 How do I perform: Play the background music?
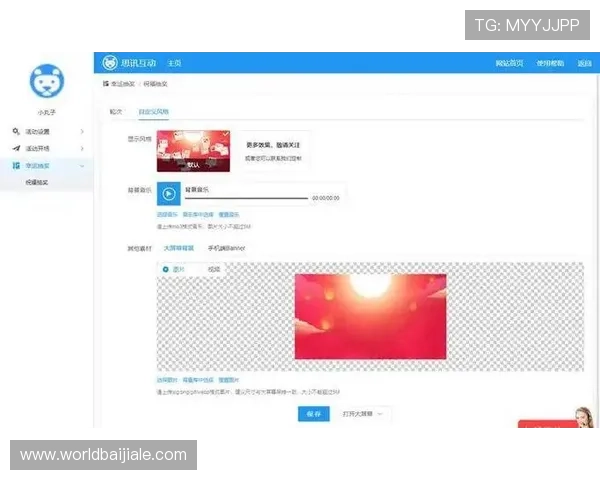169,195
